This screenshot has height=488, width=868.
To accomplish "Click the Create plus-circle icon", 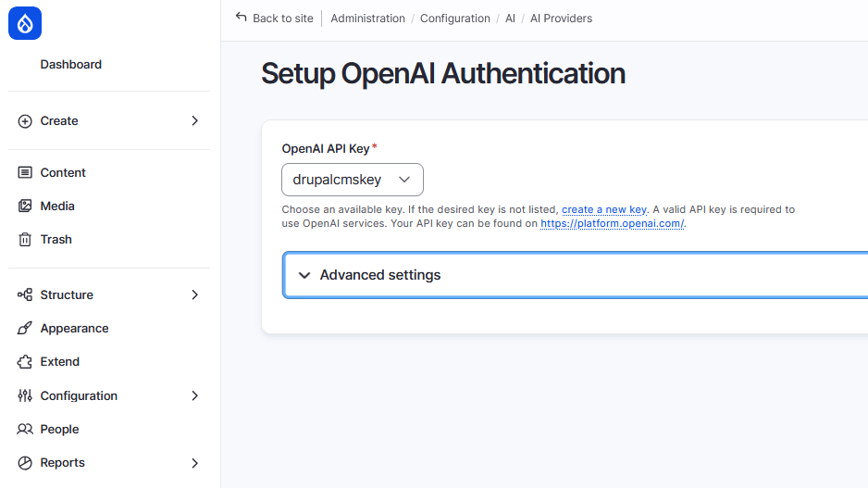I will point(25,121).
